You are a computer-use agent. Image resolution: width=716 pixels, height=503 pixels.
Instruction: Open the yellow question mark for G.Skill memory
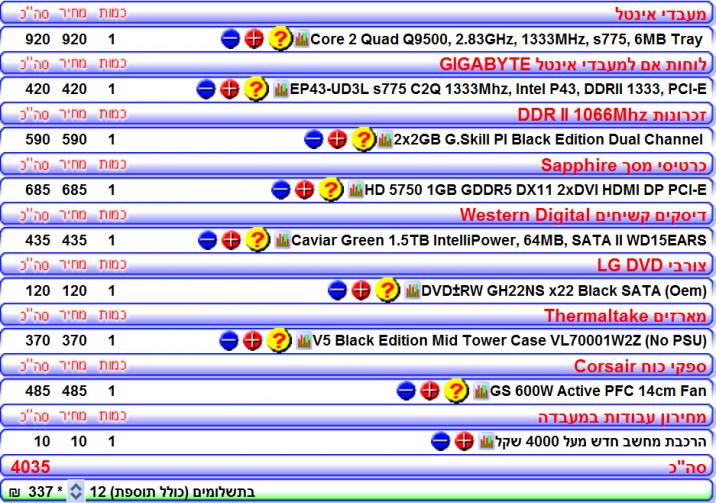pos(363,139)
